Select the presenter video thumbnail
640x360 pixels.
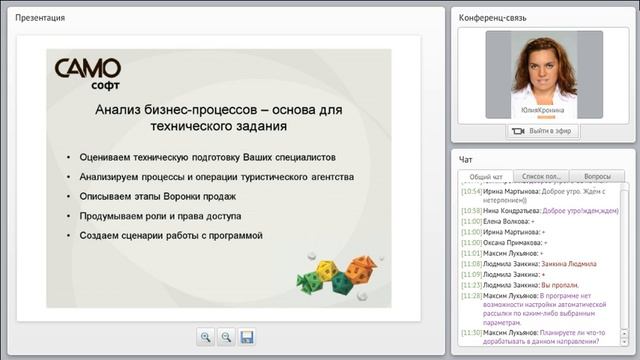pos(544,75)
